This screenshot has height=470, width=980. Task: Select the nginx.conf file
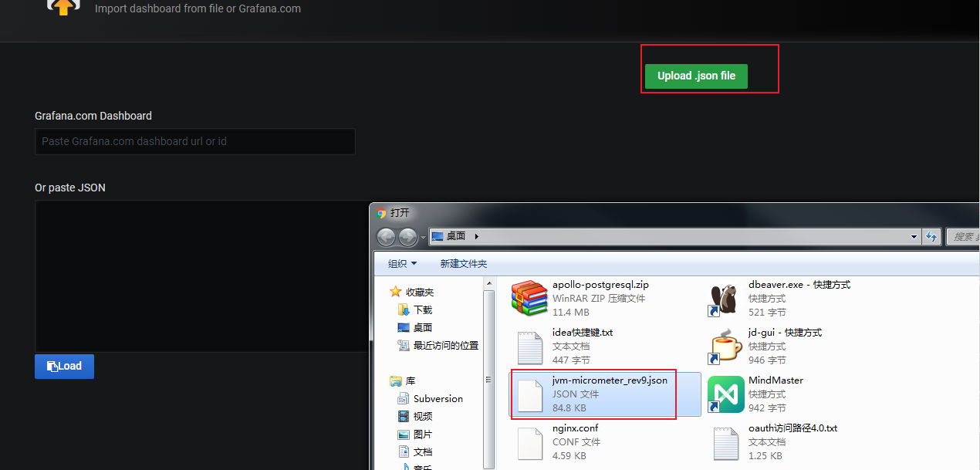click(606, 442)
